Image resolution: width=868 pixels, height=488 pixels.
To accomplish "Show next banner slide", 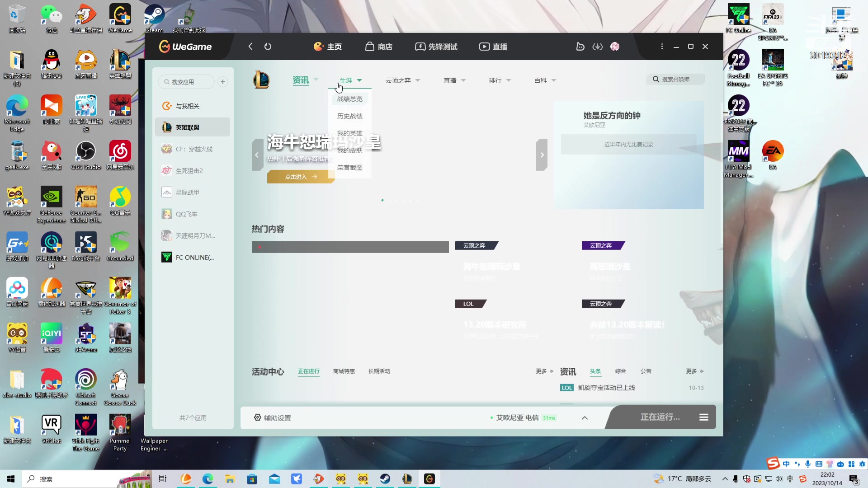I will (542, 155).
